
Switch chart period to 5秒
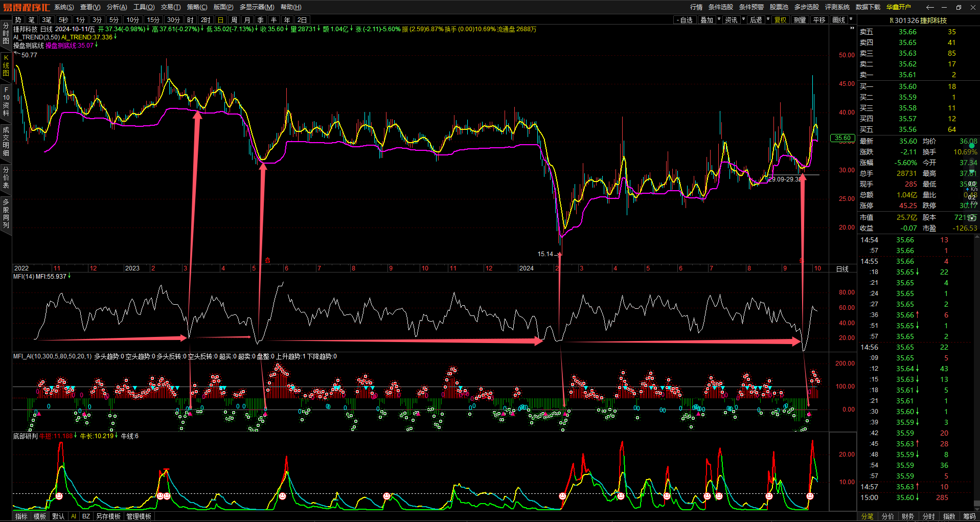(x=63, y=20)
